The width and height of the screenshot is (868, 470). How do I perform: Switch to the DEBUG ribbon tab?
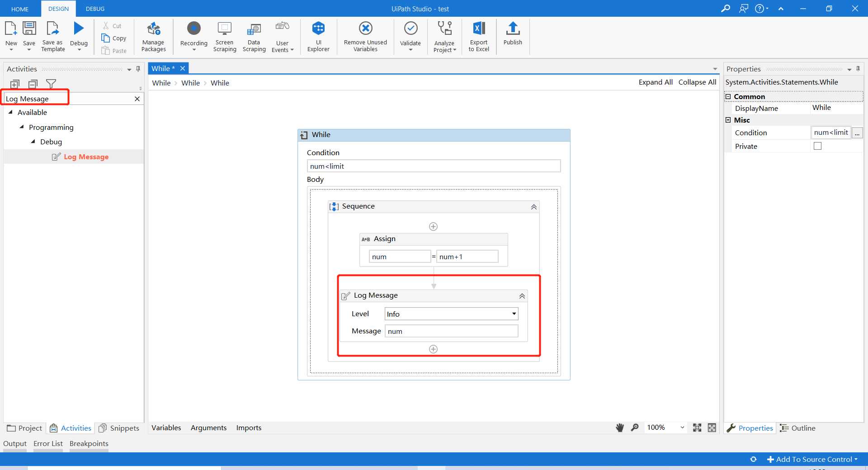[x=95, y=9]
